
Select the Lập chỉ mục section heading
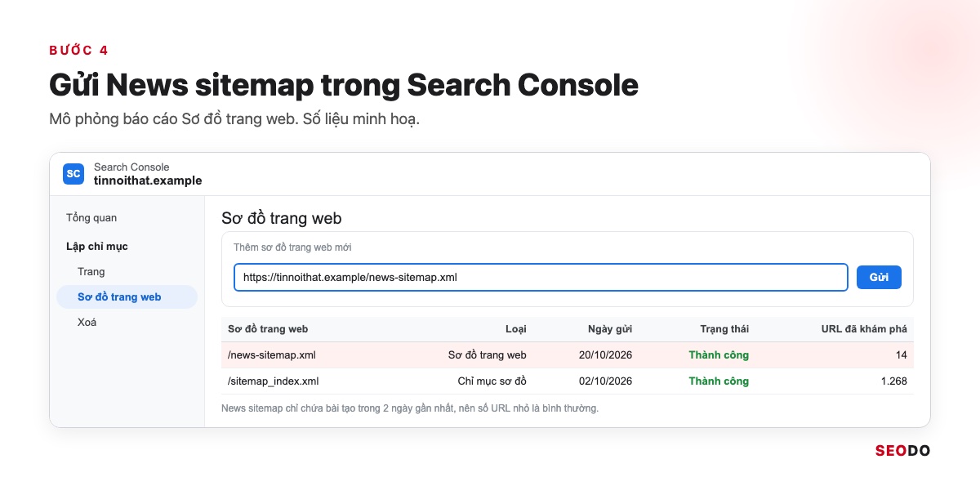(x=97, y=246)
